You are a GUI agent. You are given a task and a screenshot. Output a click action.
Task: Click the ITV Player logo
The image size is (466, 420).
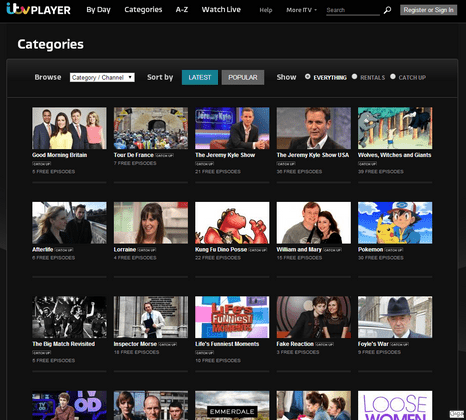coord(38,9)
